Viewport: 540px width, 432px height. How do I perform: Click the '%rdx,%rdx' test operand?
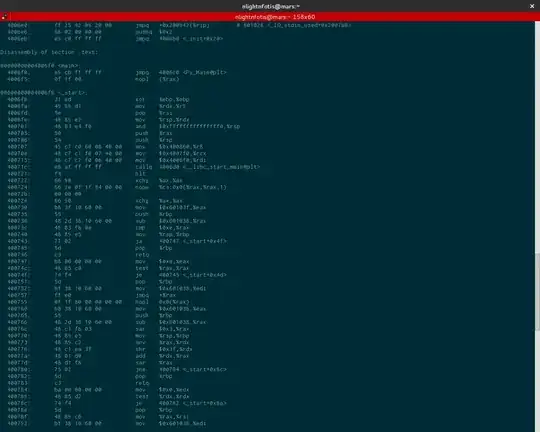tap(174, 397)
